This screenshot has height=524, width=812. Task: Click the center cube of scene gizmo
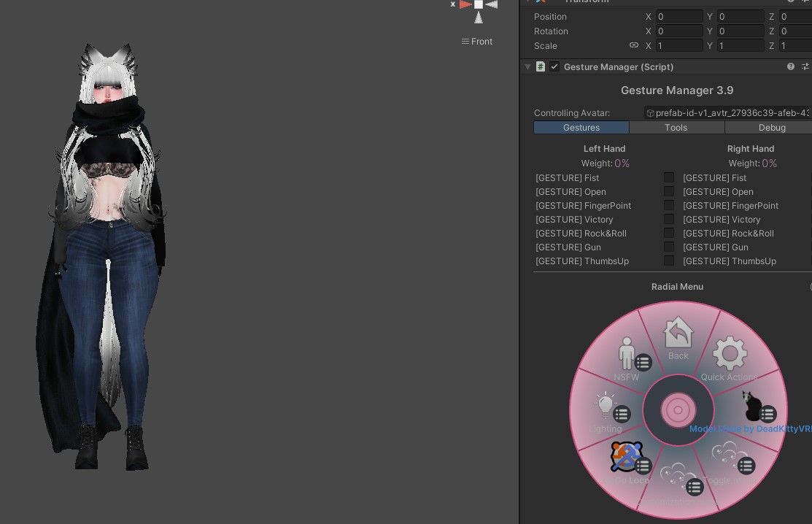point(479,4)
